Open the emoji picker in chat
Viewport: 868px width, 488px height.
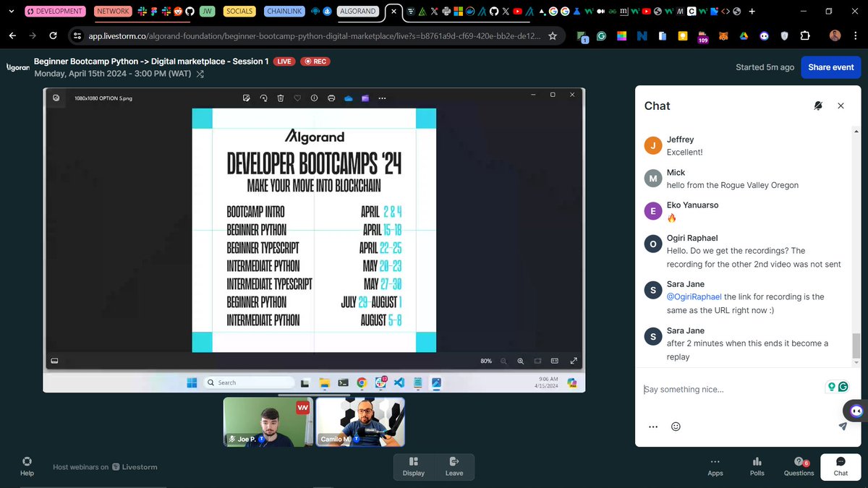click(676, 427)
